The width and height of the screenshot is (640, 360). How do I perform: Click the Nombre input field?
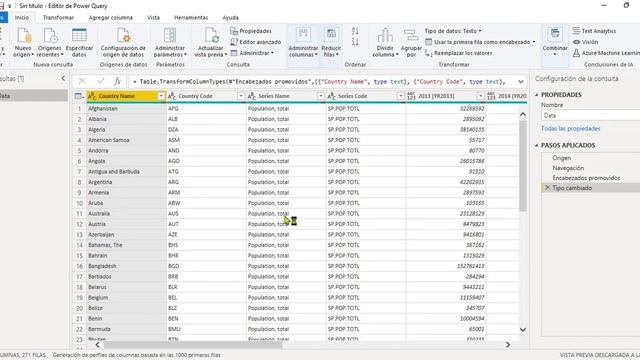click(591, 116)
